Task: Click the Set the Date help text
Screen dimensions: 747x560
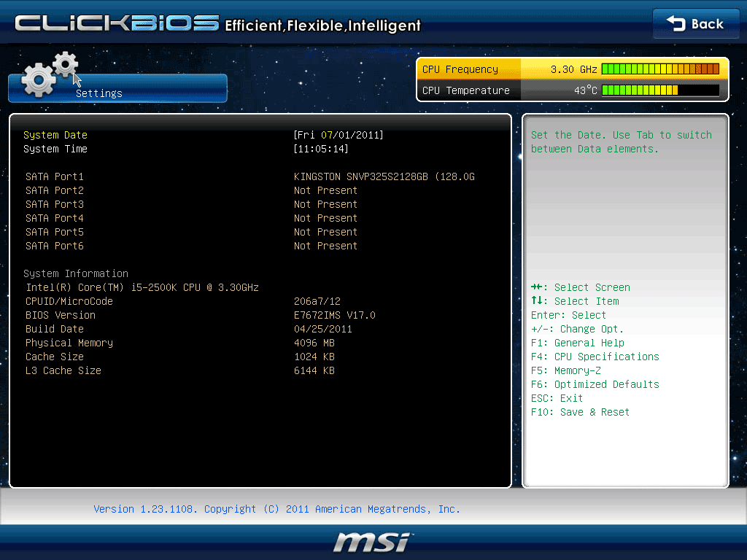Action: 622,142
